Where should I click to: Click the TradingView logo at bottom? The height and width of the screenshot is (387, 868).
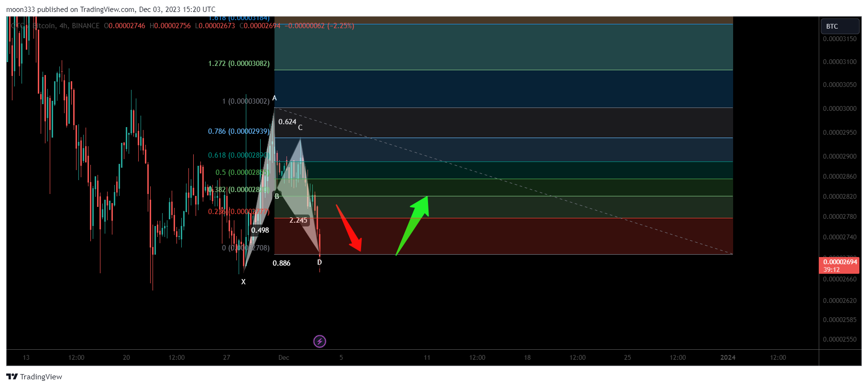[x=34, y=376]
